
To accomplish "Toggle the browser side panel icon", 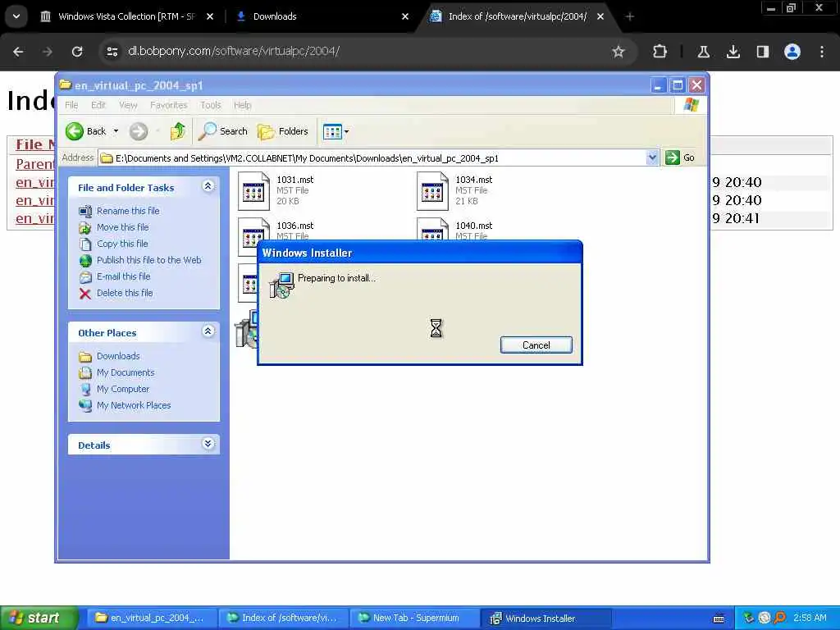I will coord(762,52).
